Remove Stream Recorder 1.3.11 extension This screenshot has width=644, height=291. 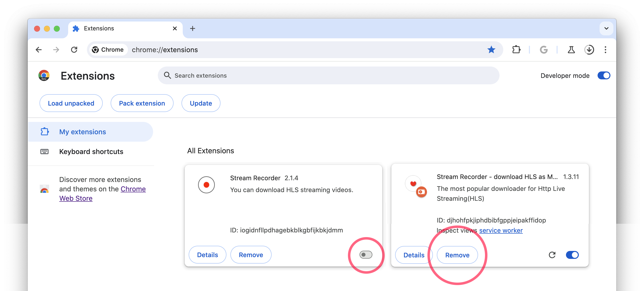click(x=457, y=255)
